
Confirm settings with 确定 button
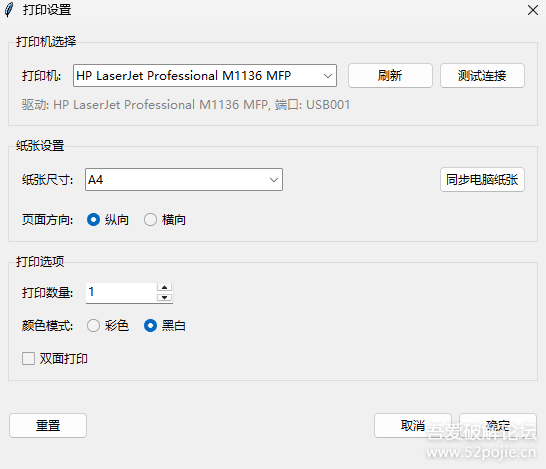(498, 425)
